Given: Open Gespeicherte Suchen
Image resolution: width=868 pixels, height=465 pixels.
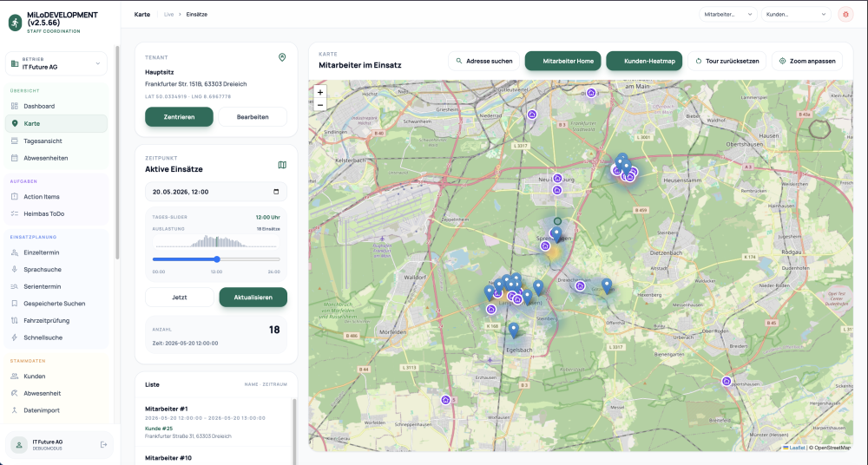Looking at the screenshot, I should click(x=56, y=304).
